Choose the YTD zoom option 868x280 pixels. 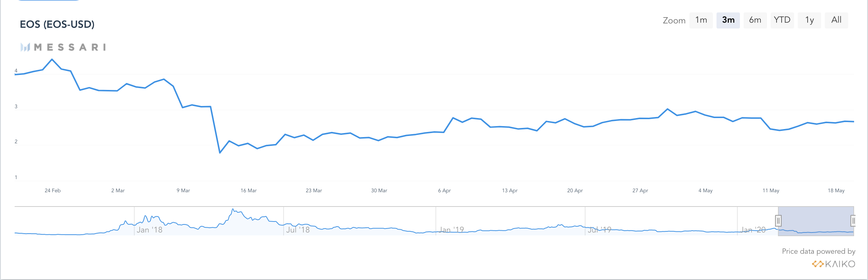pyautogui.click(x=782, y=20)
